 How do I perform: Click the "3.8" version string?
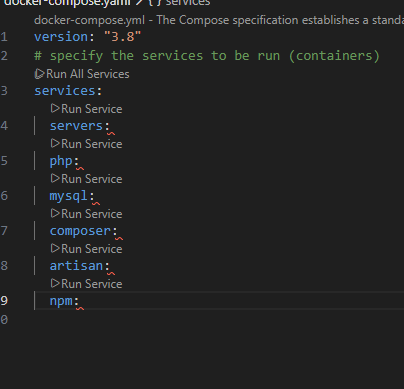tap(123, 37)
